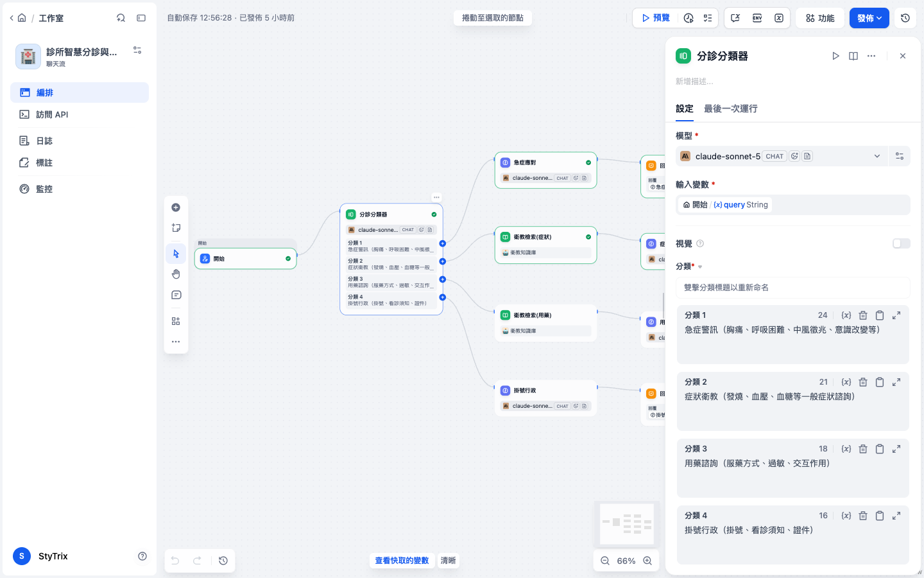The image size is (924, 578).
Task: Click the 預覽 run button
Action: (x=656, y=18)
